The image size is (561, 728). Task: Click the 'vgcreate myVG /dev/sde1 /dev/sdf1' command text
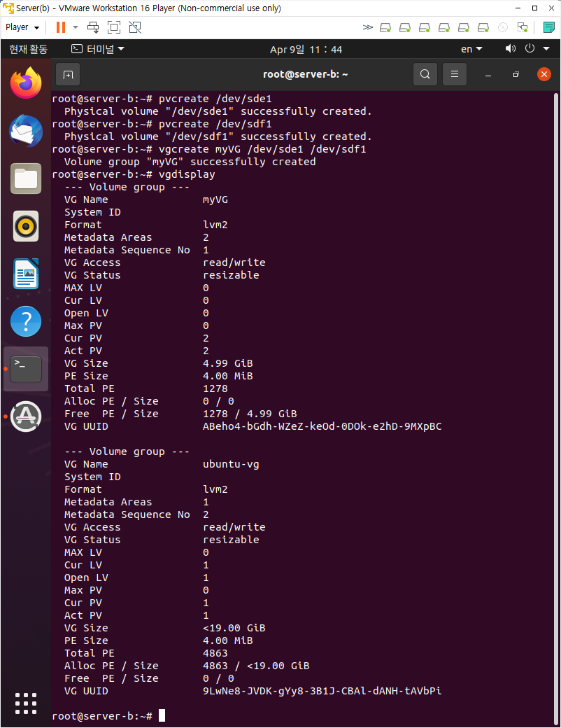pyautogui.click(x=262, y=149)
